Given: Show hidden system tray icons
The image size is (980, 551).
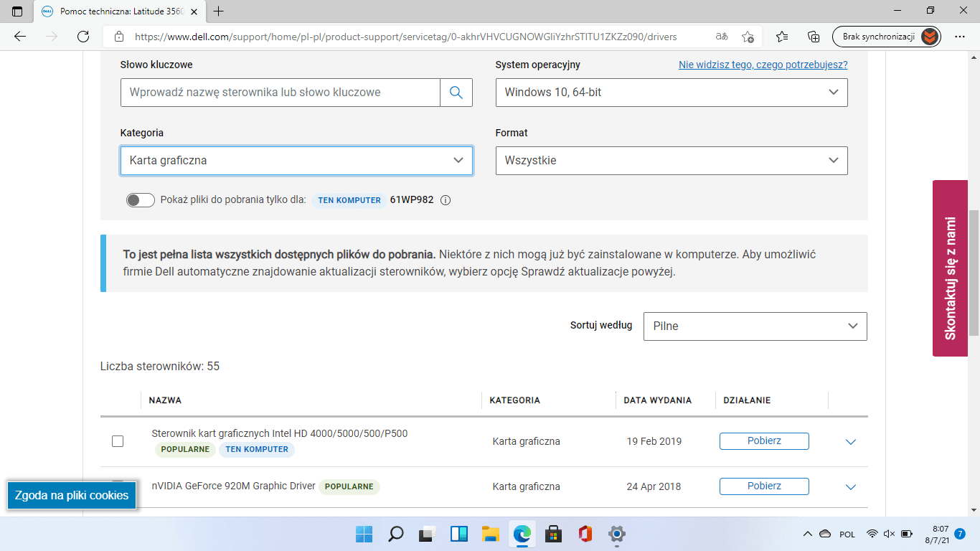Looking at the screenshot, I should coord(807,534).
